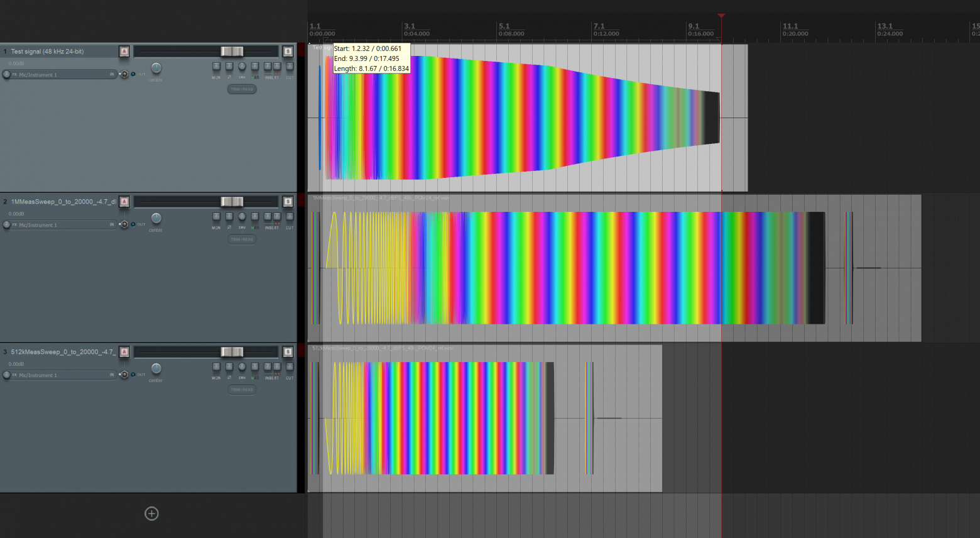Flip the input/output switch on Test signal track
The width and height of the screenshot is (980, 538).
point(124,74)
